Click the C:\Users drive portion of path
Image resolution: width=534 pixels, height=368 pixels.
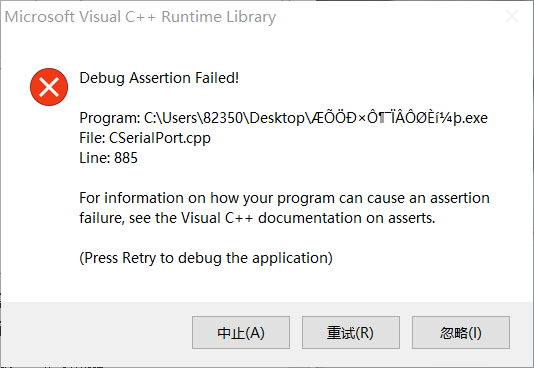[171, 118]
